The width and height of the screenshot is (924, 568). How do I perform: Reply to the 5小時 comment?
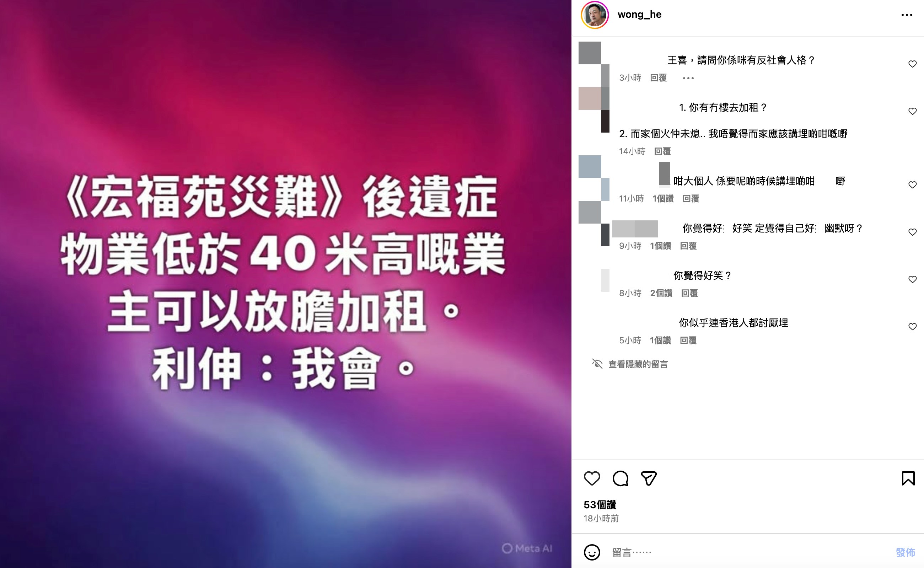click(x=688, y=341)
